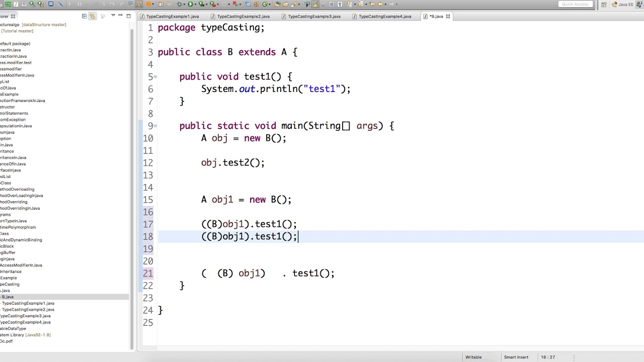644x362 pixels.
Task: Click the Open Task icon in toolbar
Action: [285, 4]
